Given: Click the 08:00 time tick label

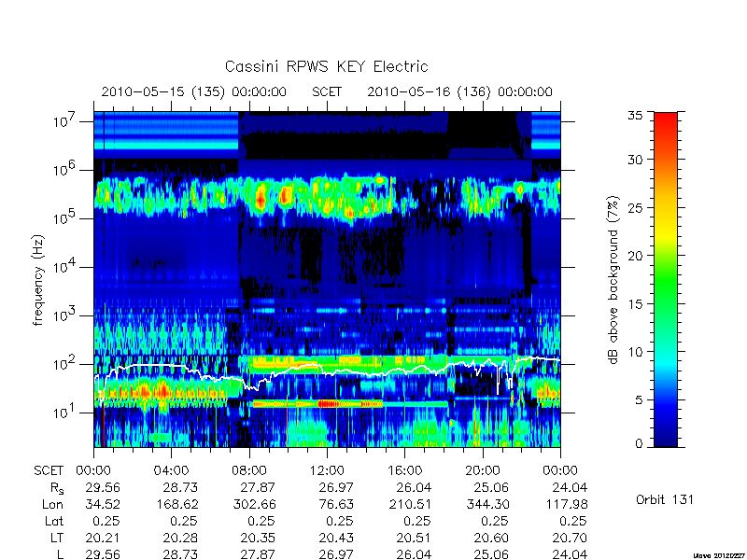Looking at the screenshot, I should 249,470.
